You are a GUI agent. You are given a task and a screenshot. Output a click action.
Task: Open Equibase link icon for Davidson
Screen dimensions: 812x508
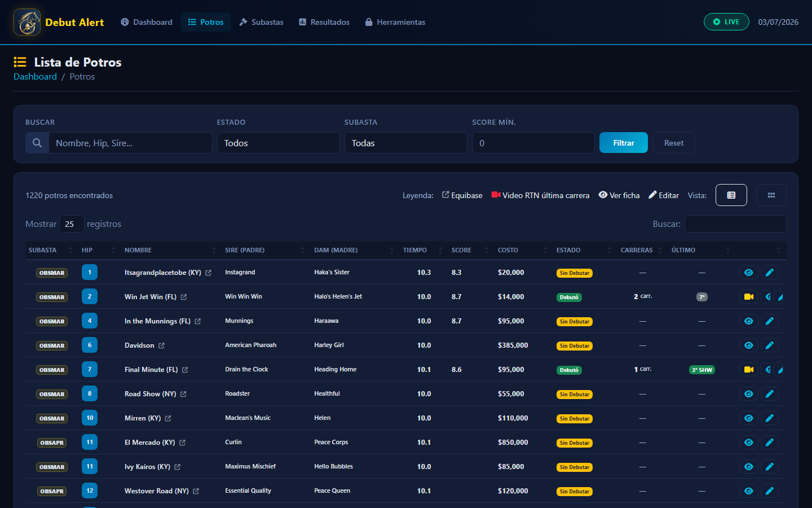tap(162, 345)
